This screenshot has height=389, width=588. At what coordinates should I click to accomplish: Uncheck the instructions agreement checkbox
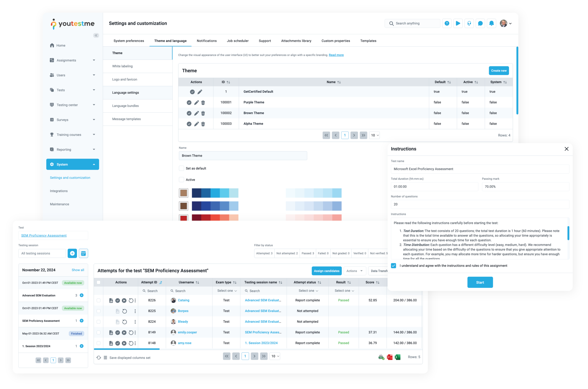tap(394, 266)
